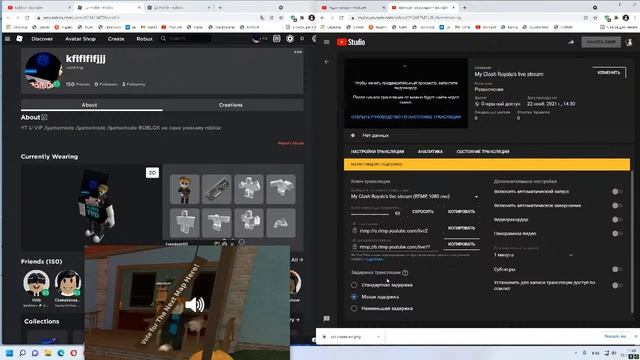The image size is (640, 360).
Task: Open the YouTube Studio account avatar
Action: click(x=629, y=42)
